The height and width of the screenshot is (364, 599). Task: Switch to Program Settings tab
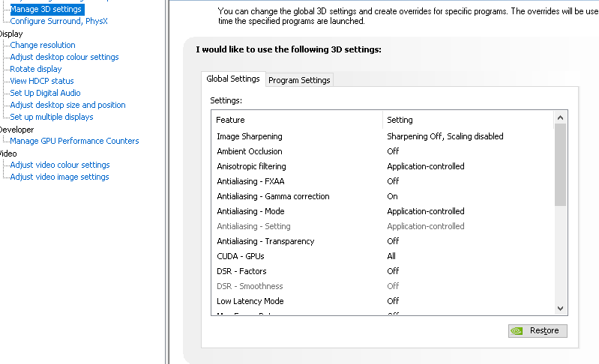299,80
